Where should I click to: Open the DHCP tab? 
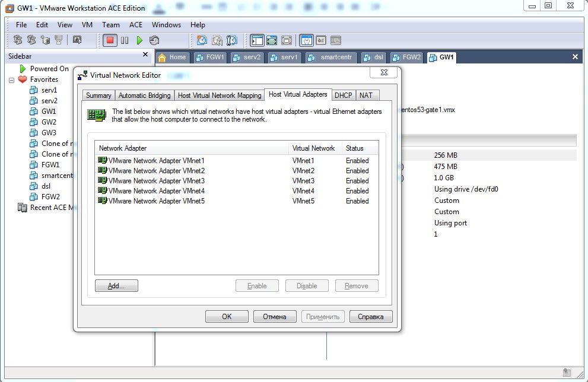[x=343, y=95]
